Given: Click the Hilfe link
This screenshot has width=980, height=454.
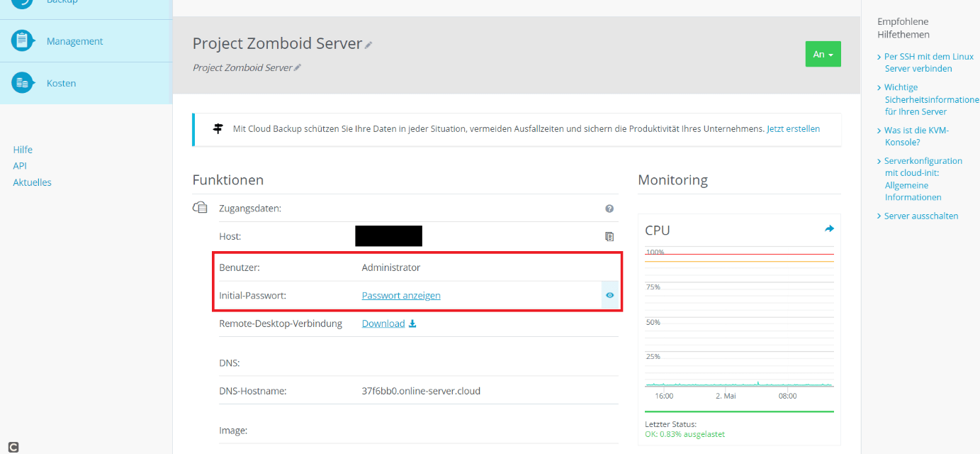Looking at the screenshot, I should pos(23,150).
